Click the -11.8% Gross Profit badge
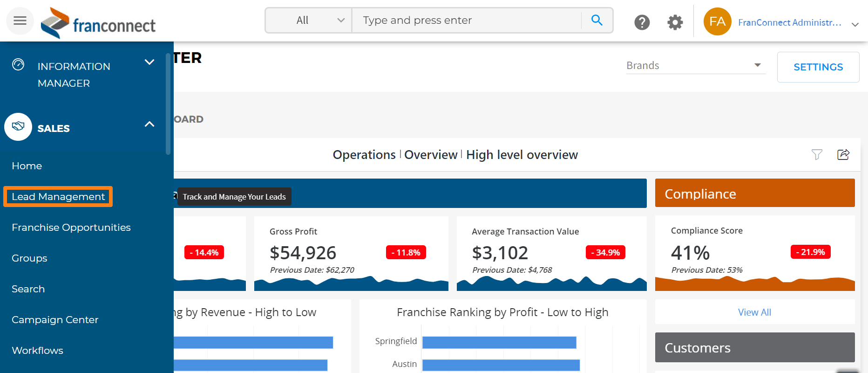The height and width of the screenshot is (373, 868). 406,252
